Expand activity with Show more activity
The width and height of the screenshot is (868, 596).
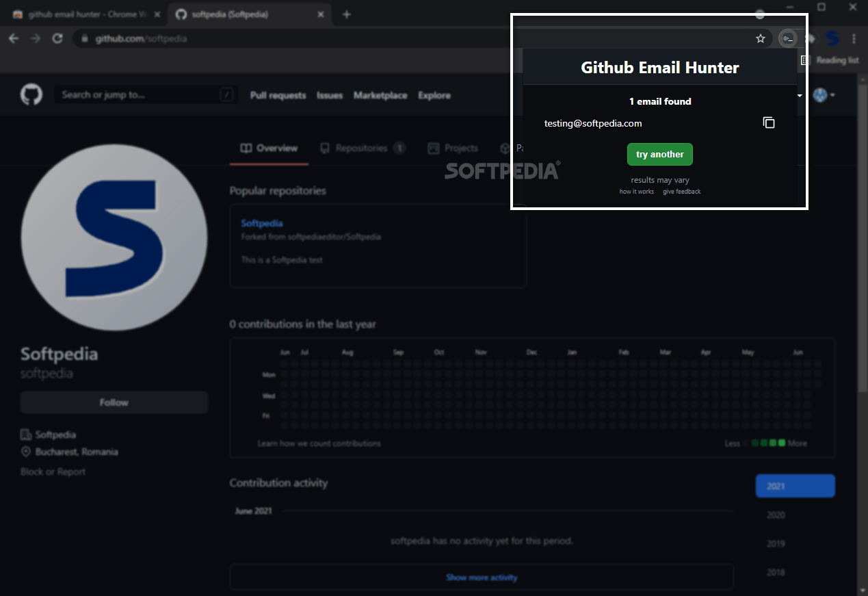click(x=482, y=577)
